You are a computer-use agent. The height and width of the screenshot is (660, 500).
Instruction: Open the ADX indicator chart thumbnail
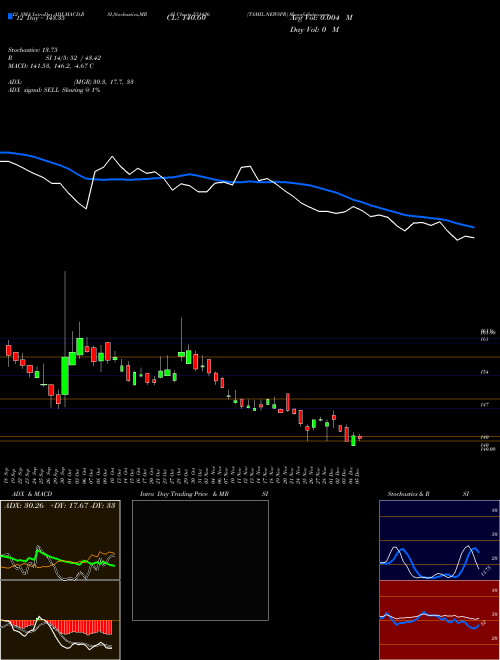click(60, 540)
